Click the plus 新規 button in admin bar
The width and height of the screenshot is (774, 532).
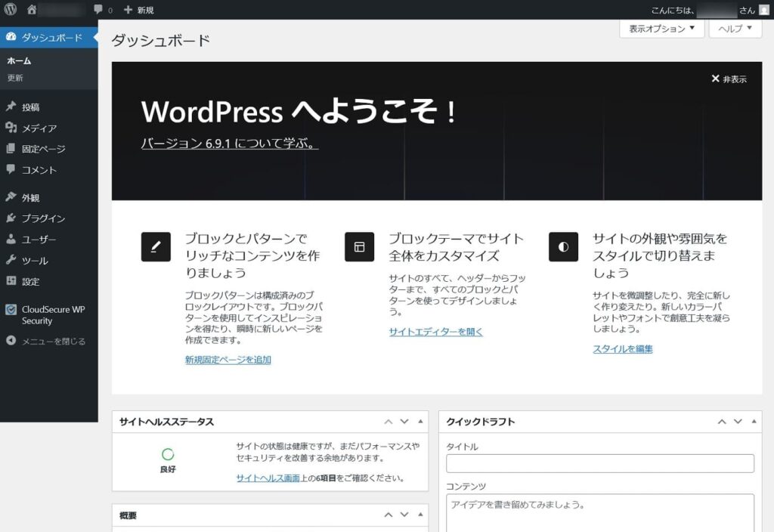tap(139, 10)
